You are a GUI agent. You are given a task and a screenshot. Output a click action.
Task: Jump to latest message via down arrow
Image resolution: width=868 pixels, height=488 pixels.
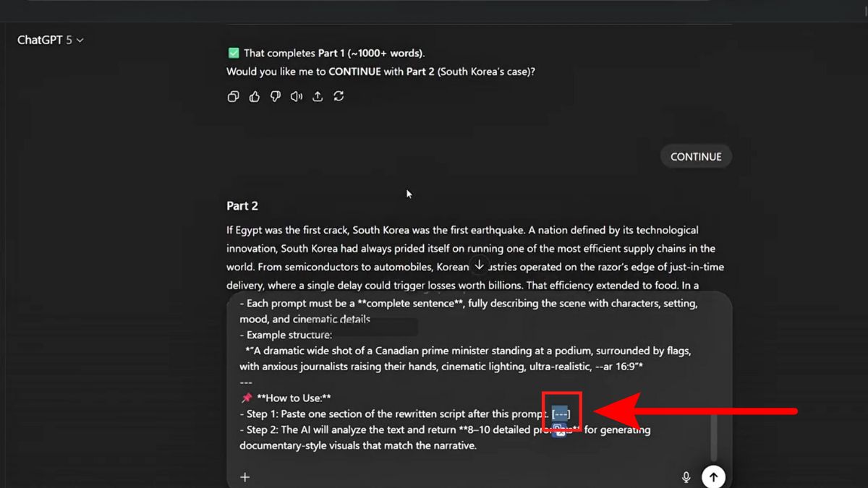tap(480, 265)
